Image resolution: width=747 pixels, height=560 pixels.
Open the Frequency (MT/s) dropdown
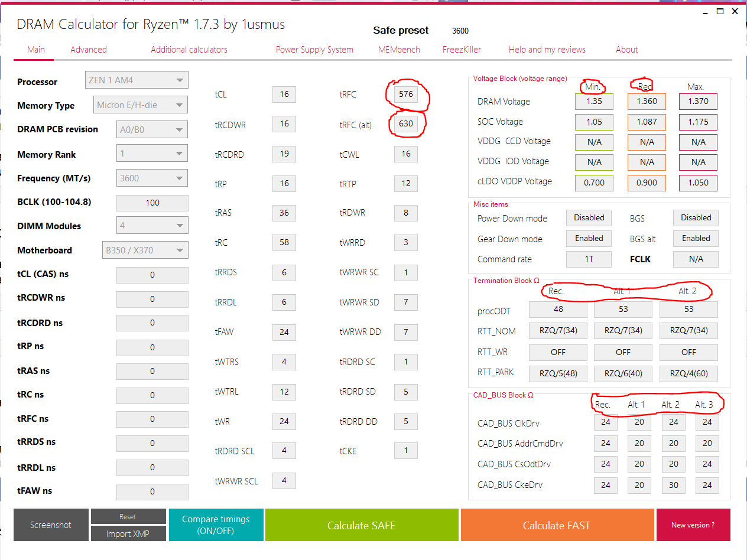point(152,178)
